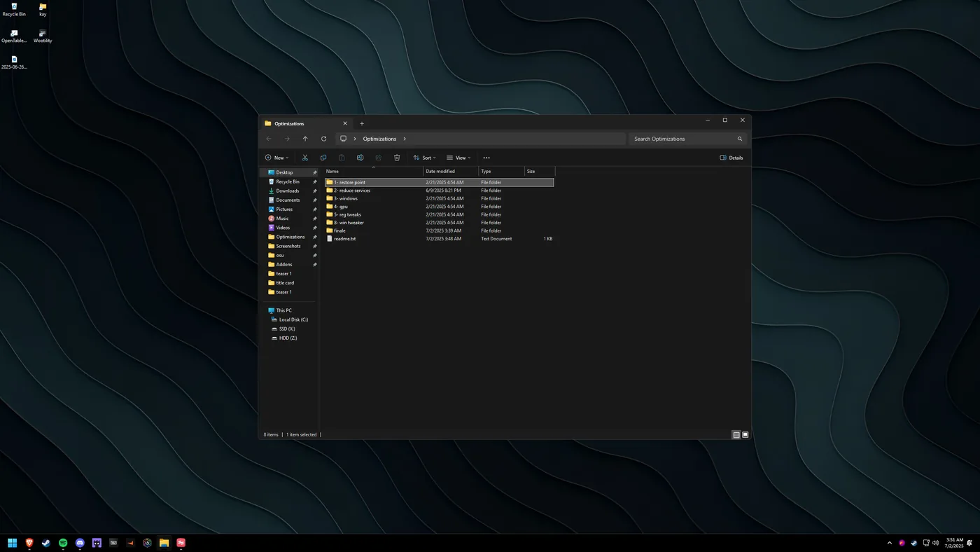Image resolution: width=980 pixels, height=552 pixels.
Task: Select the '4- gpu' folder
Action: (440, 207)
